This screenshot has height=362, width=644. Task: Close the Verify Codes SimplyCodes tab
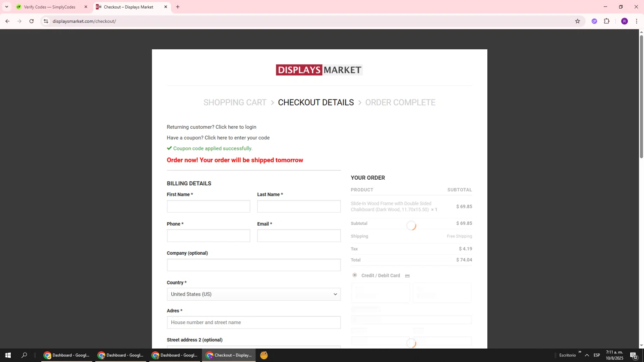[x=85, y=7]
